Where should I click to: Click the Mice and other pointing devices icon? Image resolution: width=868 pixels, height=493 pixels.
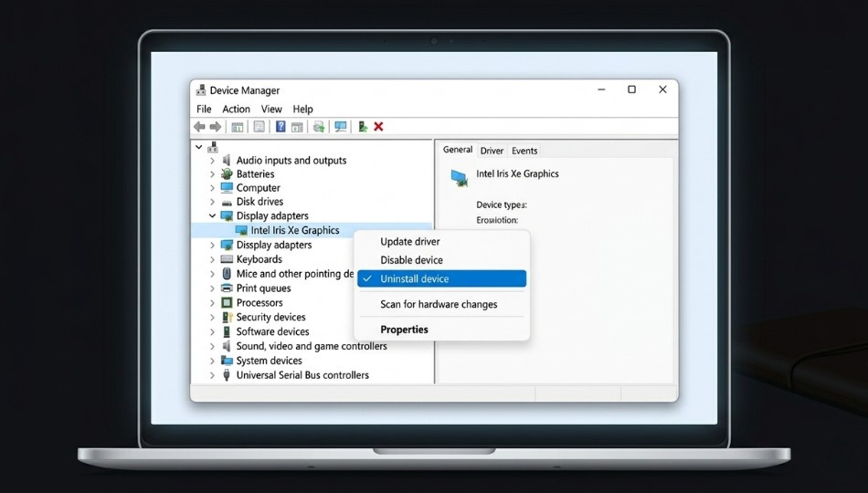[227, 273]
